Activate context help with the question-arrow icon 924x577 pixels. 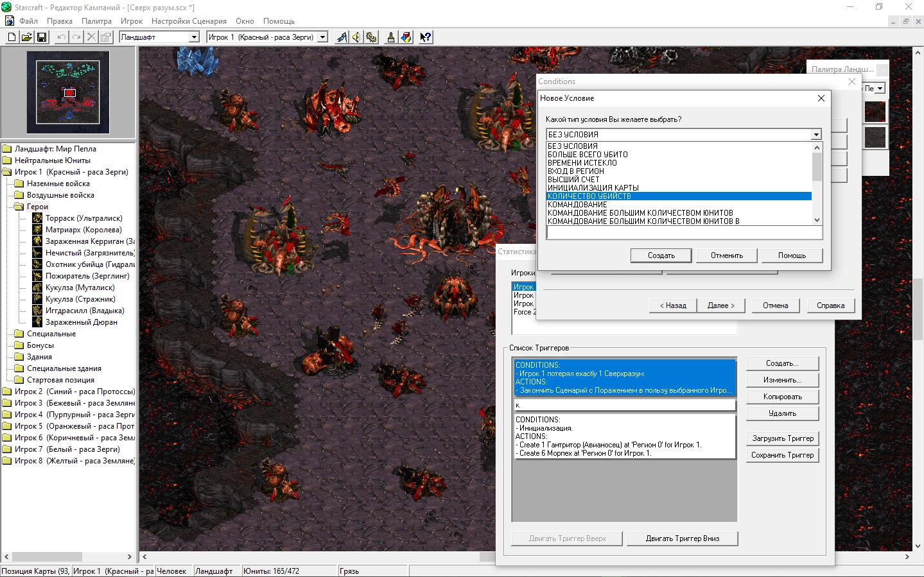click(424, 37)
